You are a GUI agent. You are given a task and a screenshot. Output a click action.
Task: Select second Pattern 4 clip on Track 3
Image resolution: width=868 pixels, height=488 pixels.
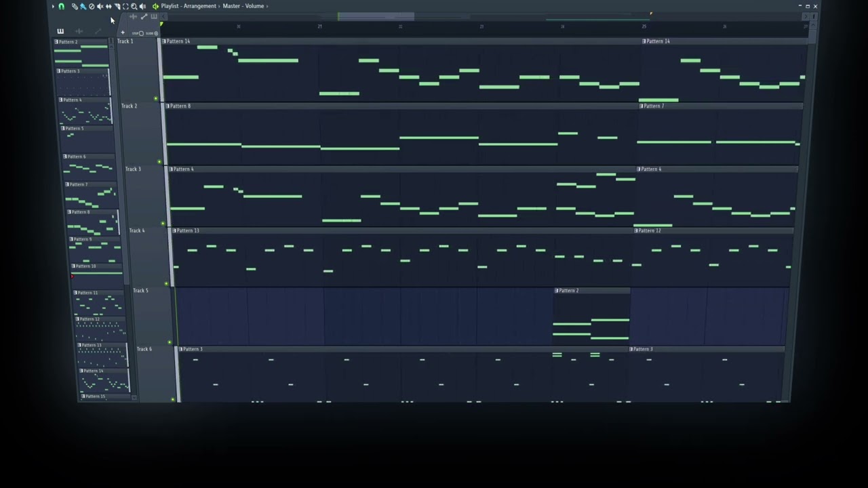[x=716, y=197]
